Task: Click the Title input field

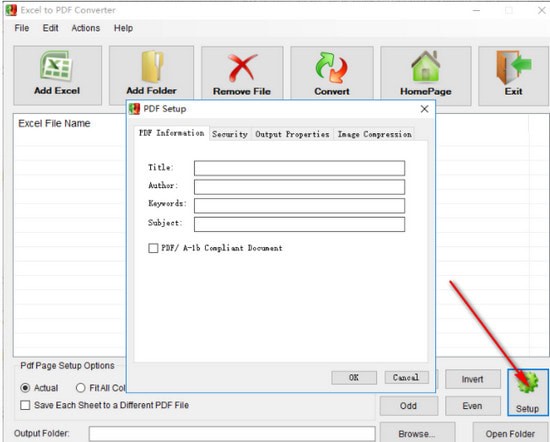Action: pyautogui.click(x=299, y=168)
